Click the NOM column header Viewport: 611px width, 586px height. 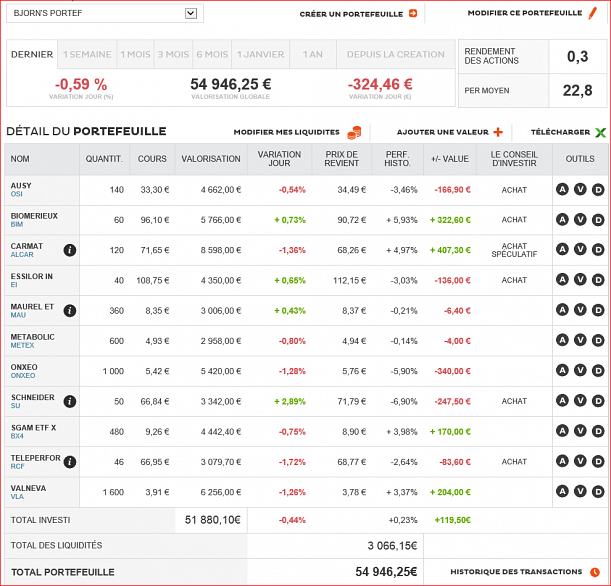(42, 159)
